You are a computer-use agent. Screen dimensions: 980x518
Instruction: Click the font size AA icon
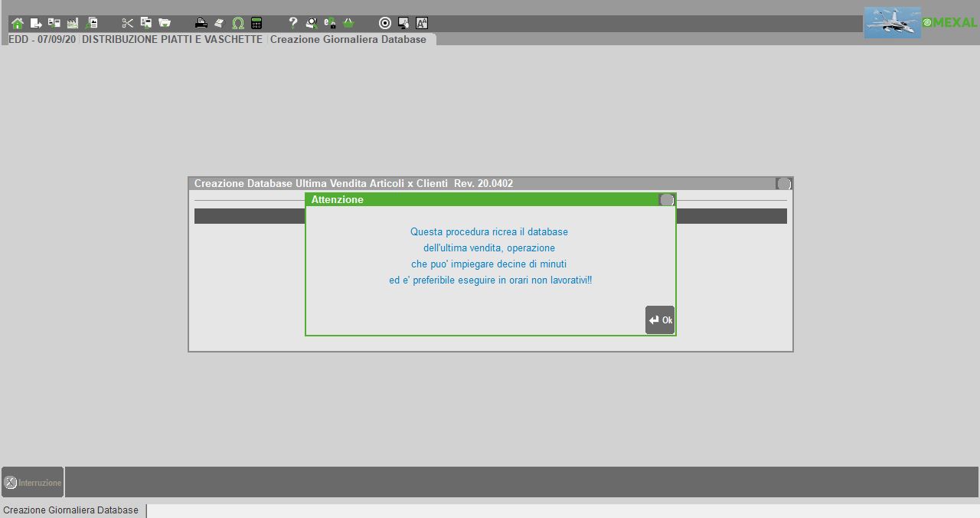422,23
